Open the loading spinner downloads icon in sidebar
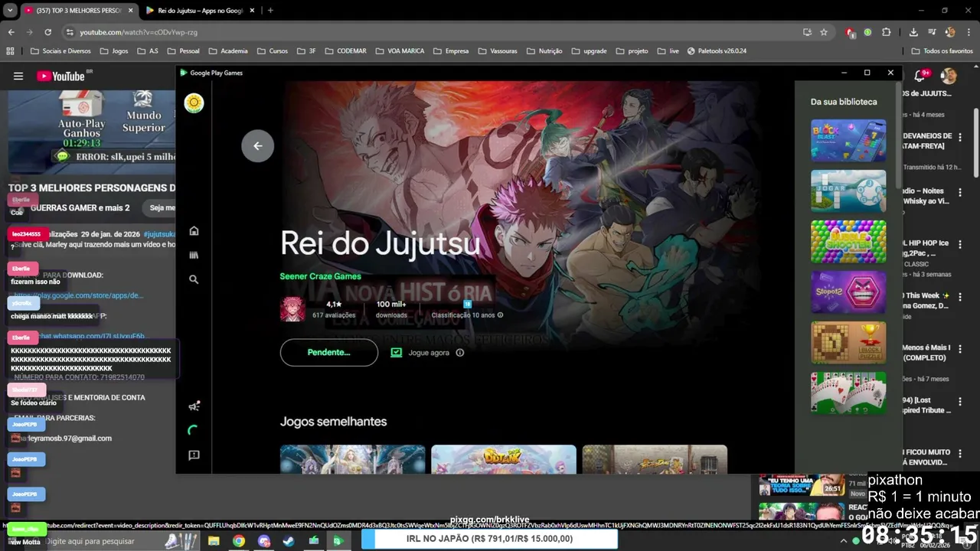980x551 pixels. click(x=194, y=431)
